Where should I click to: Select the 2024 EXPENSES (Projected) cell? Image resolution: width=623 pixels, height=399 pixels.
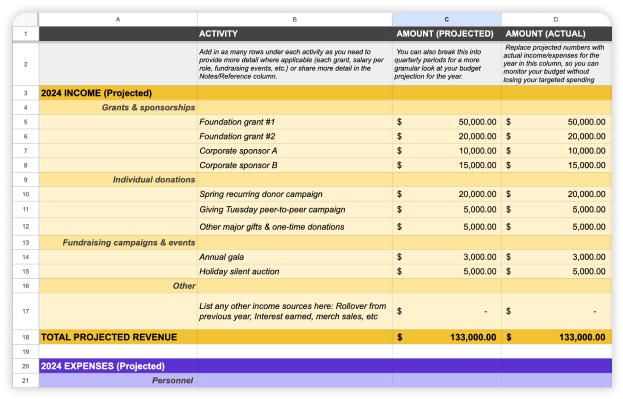(x=118, y=366)
